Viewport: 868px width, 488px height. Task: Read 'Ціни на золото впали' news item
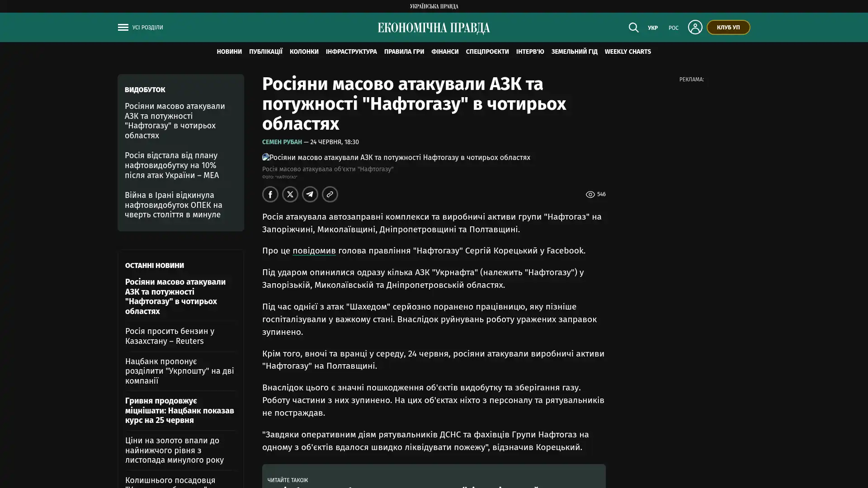click(x=175, y=450)
